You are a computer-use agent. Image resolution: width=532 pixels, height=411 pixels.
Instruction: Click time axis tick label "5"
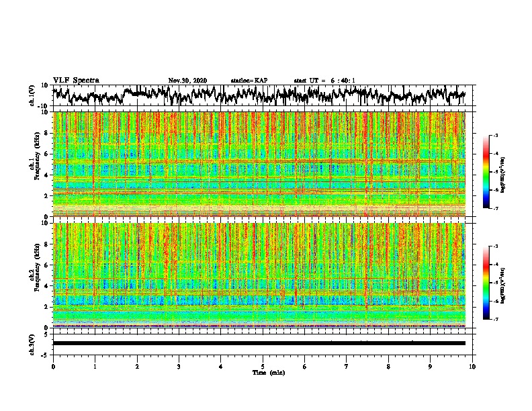pyautogui.click(x=263, y=367)
